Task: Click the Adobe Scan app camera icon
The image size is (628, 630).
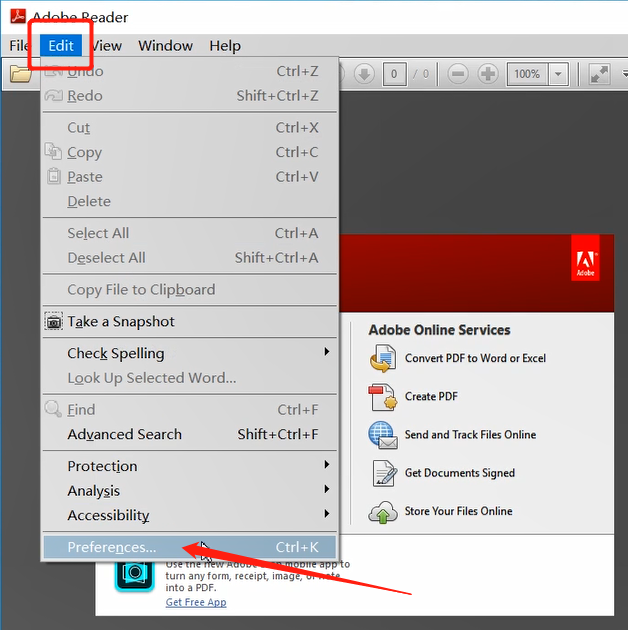Action: pos(135,575)
